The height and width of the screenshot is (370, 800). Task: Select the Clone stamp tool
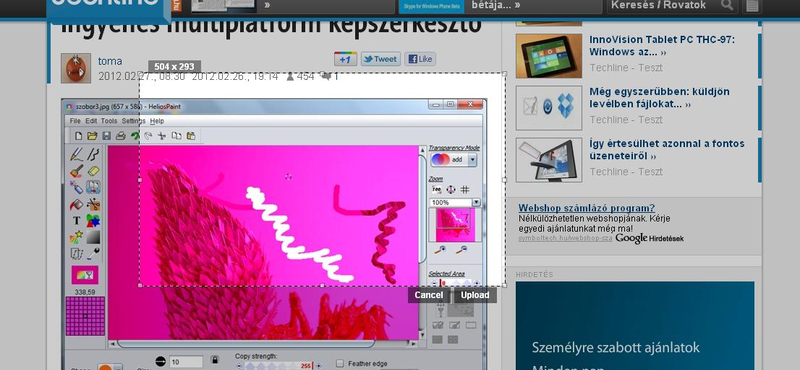click(x=93, y=188)
